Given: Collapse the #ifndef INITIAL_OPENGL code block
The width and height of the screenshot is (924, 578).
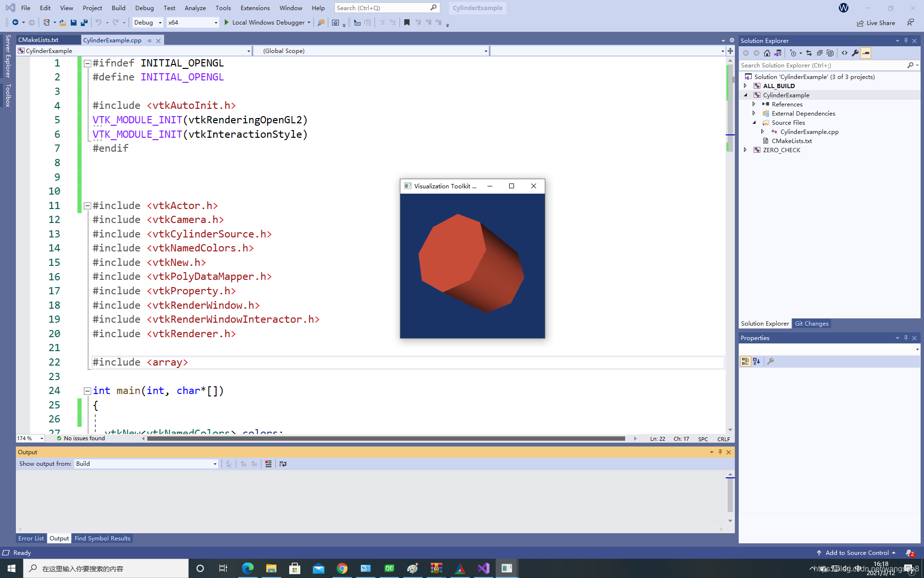Looking at the screenshot, I should [88, 64].
